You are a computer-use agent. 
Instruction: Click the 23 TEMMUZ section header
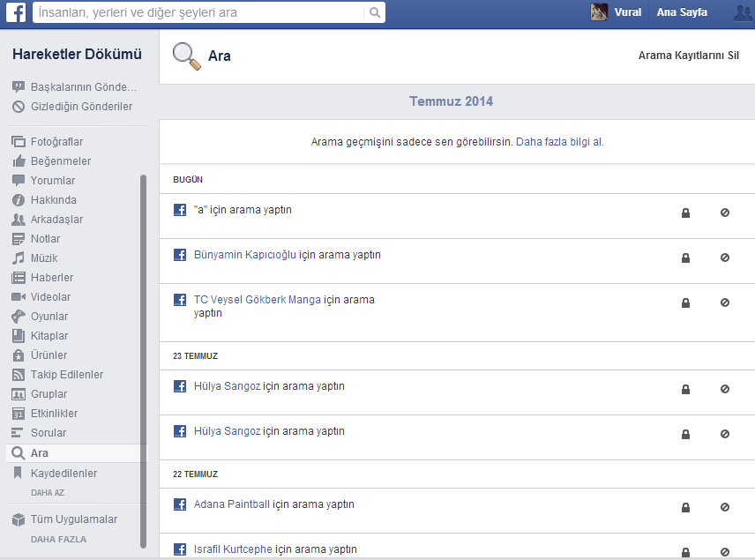pyautogui.click(x=196, y=355)
